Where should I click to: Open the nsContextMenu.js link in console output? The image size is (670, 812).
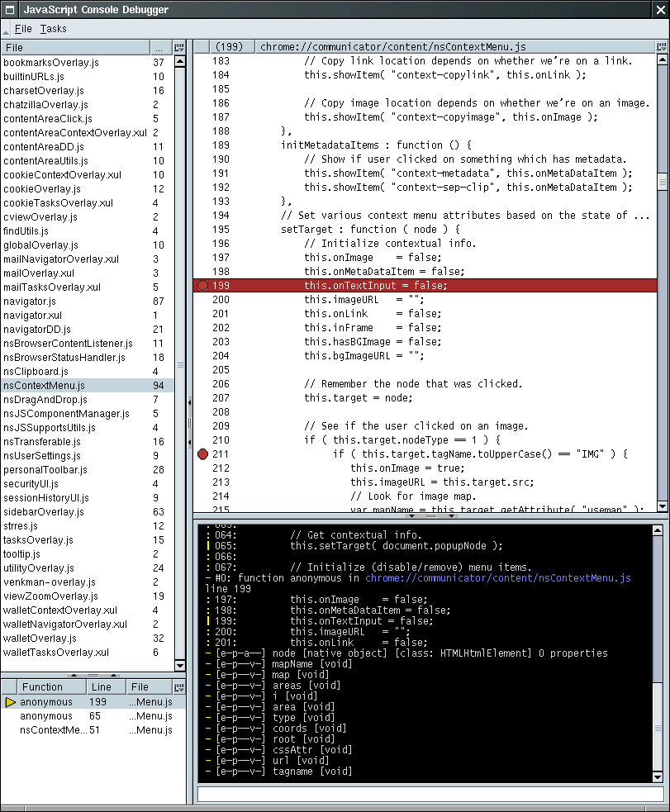tap(498, 578)
